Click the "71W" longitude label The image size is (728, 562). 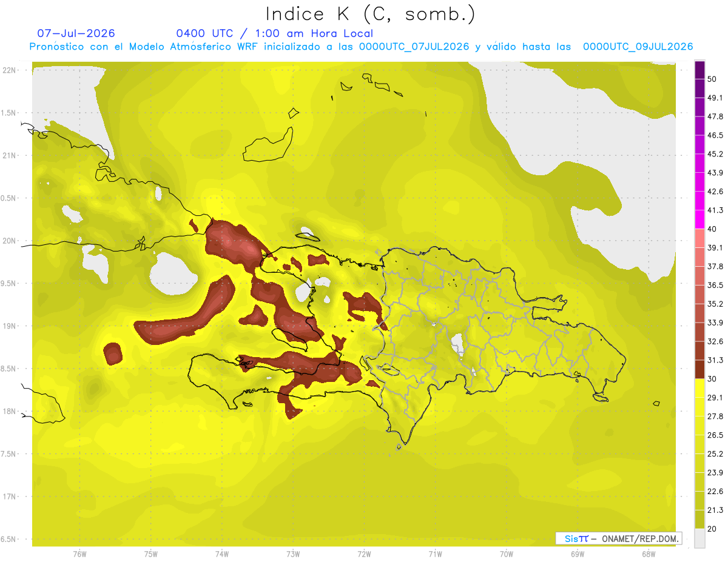[x=435, y=554]
